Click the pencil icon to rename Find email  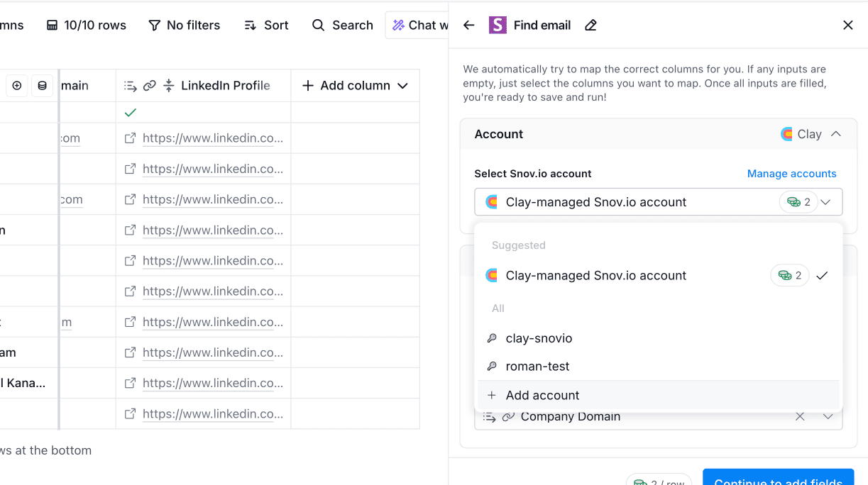pyautogui.click(x=590, y=26)
